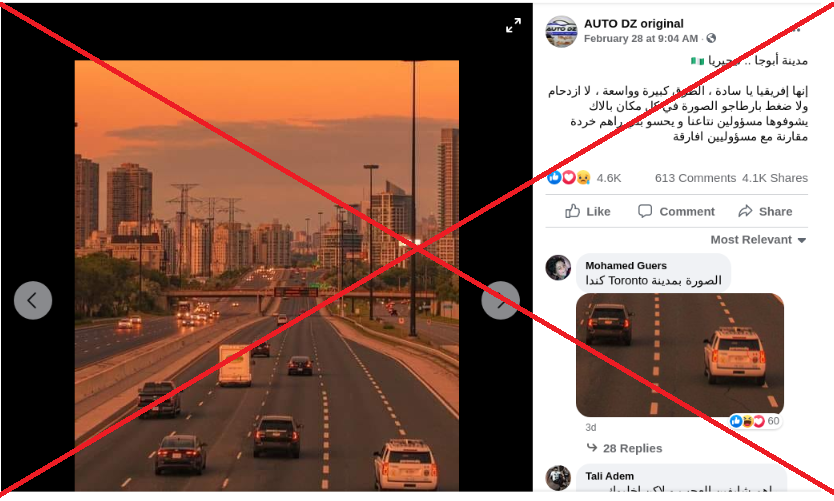Click the February 28 post timestamp
Viewport: 834px width, 501px height.
(641, 38)
